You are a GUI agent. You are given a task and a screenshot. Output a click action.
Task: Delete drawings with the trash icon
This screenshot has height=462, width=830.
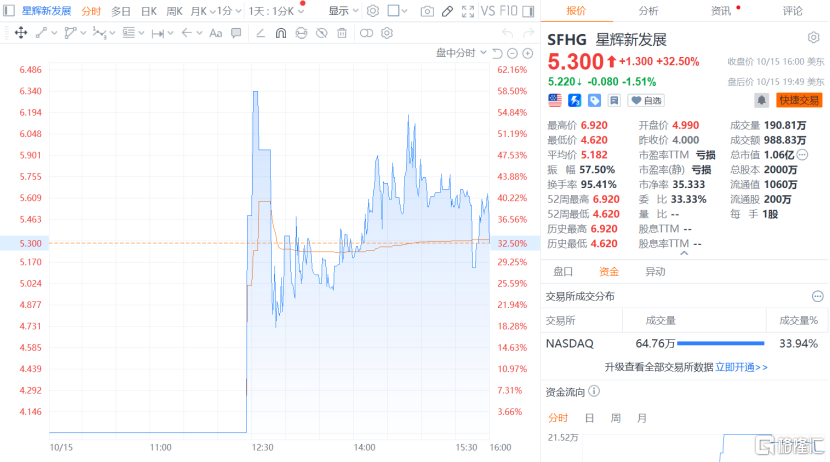pos(342,33)
